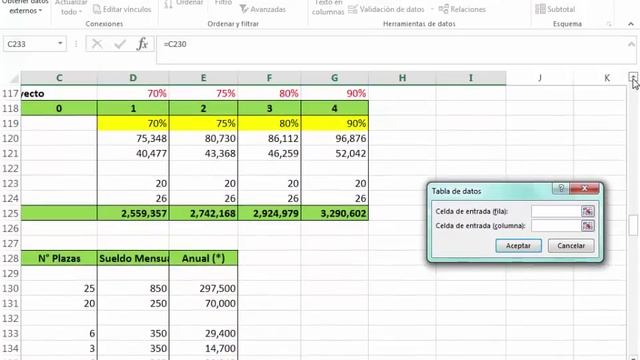
Task: Click the Anual (*) header cell
Action: (x=203, y=258)
